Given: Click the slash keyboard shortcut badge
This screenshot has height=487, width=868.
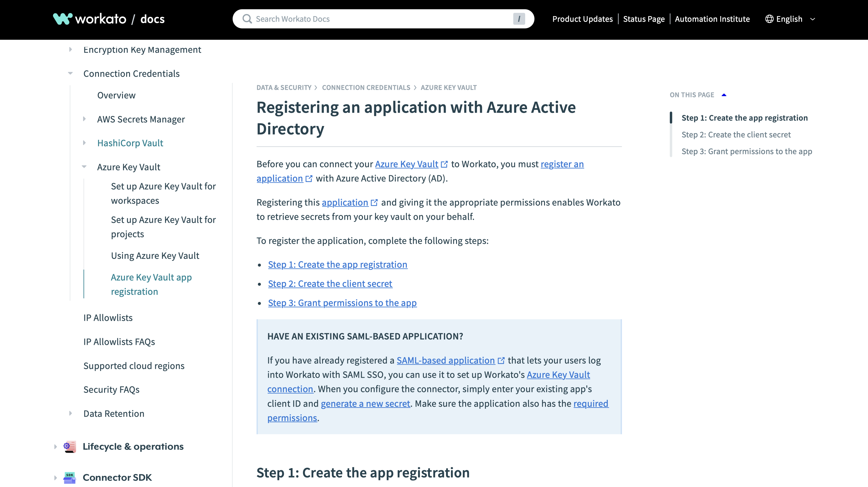Looking at the screenshot, I should tap(519, 19).
